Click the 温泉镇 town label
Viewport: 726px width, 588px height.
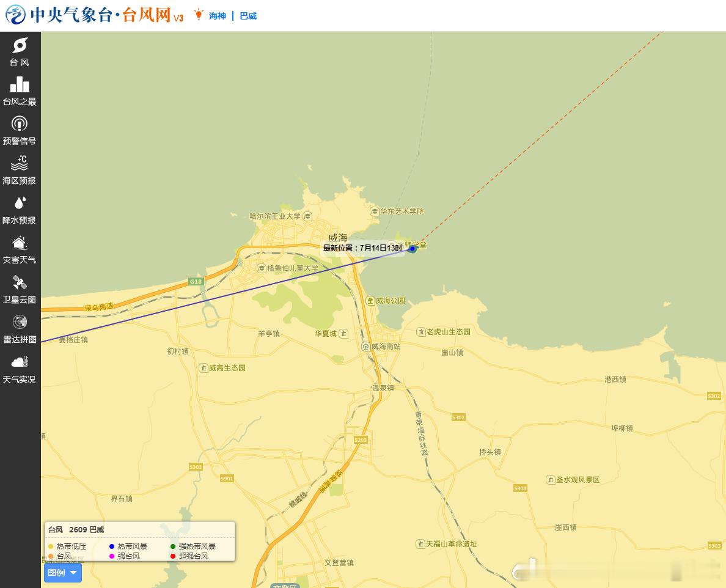click(383, 388)
